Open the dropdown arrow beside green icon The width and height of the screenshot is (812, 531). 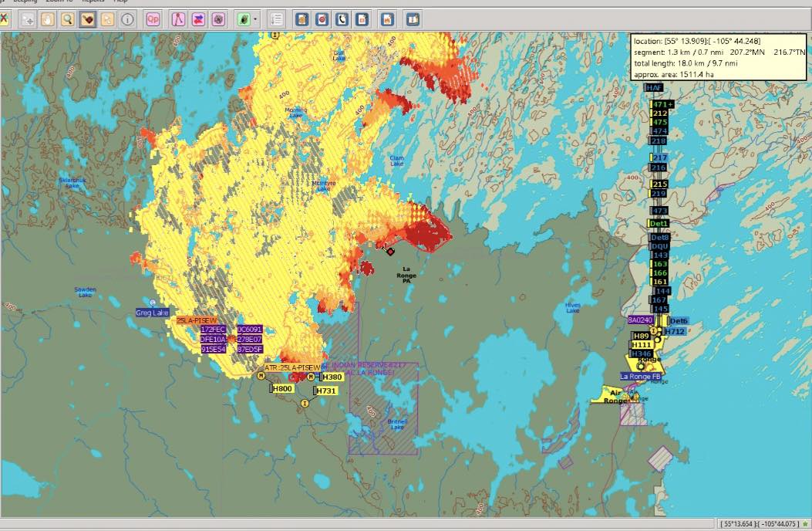click(255, 20)
